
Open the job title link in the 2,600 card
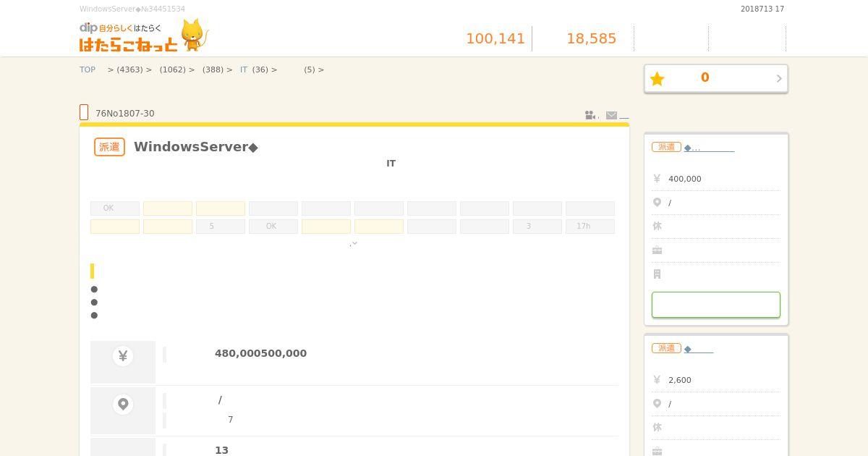(699, 349)
